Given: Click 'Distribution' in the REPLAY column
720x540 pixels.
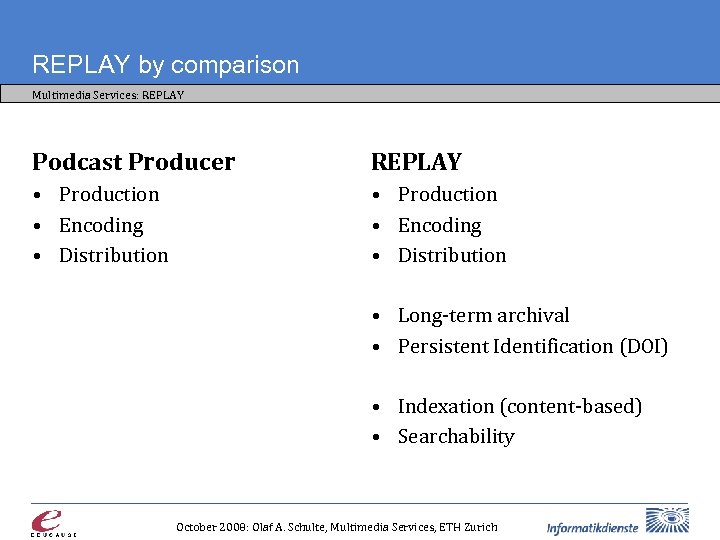Looking at the screenshot, I should (452, 255).
